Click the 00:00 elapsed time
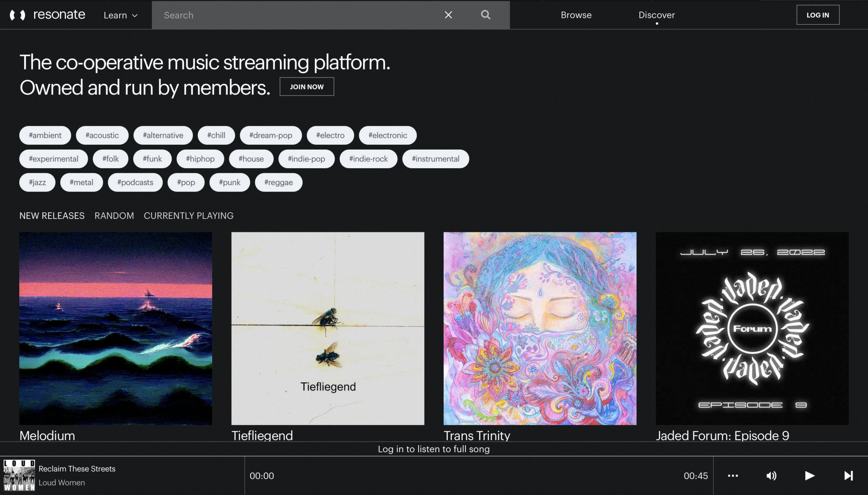 (262, 476)
